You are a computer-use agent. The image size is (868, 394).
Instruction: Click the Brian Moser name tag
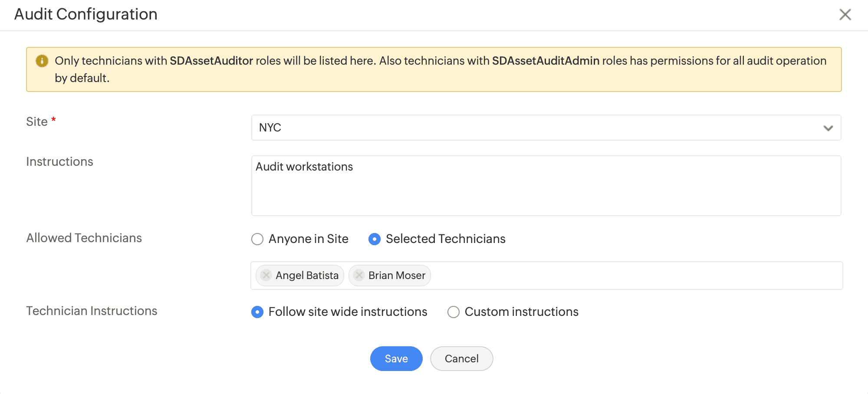point(397,276)
